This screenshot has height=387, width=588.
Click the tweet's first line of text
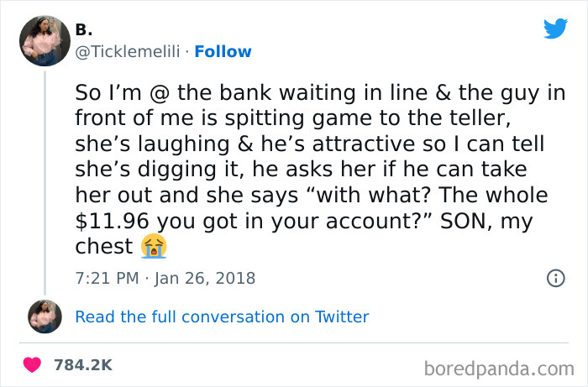coord(319,92)
